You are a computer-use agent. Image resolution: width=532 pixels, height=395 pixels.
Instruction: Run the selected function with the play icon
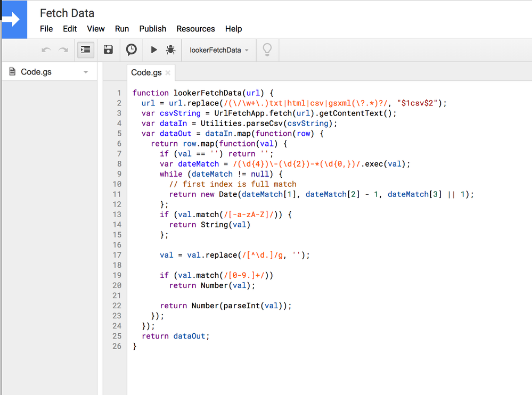pyautogui.click(x=154, y=50)
